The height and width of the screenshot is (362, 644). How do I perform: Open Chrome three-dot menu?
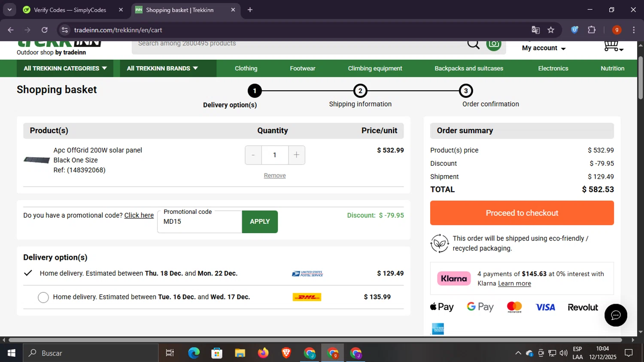click(x=634, y=30)
